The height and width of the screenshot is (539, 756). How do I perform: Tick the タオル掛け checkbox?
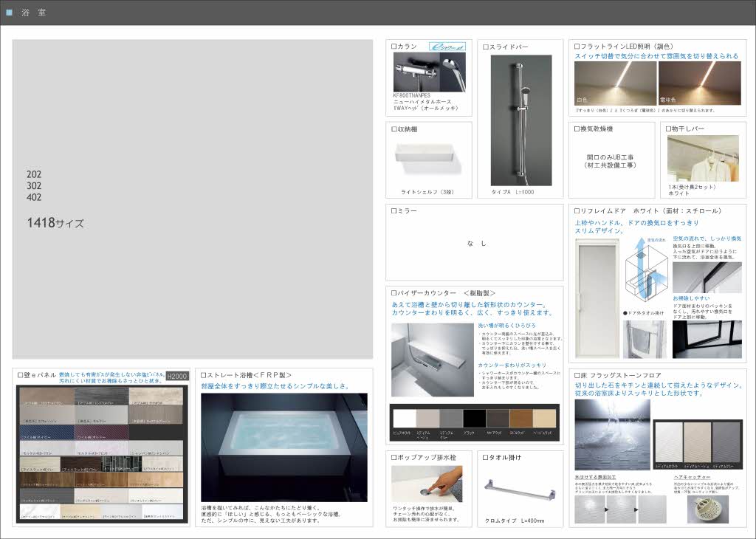487,458
